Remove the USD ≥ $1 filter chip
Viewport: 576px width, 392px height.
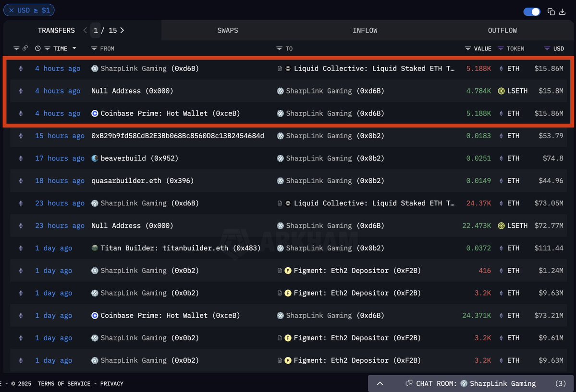point(12,10)
